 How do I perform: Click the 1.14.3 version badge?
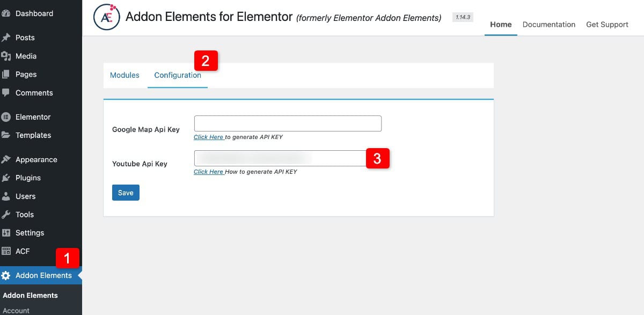463,17
